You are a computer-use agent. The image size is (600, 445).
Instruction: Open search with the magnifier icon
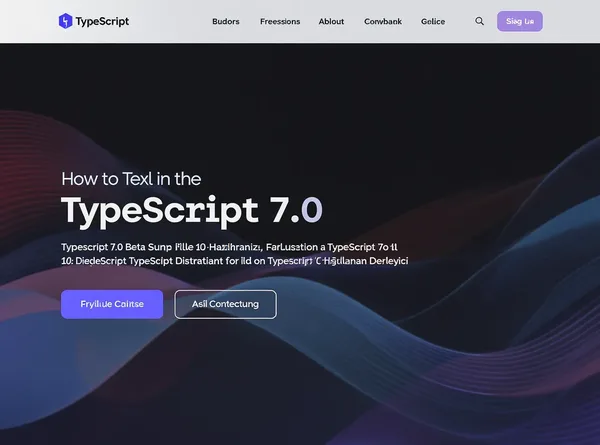click(x=479, y=21)
